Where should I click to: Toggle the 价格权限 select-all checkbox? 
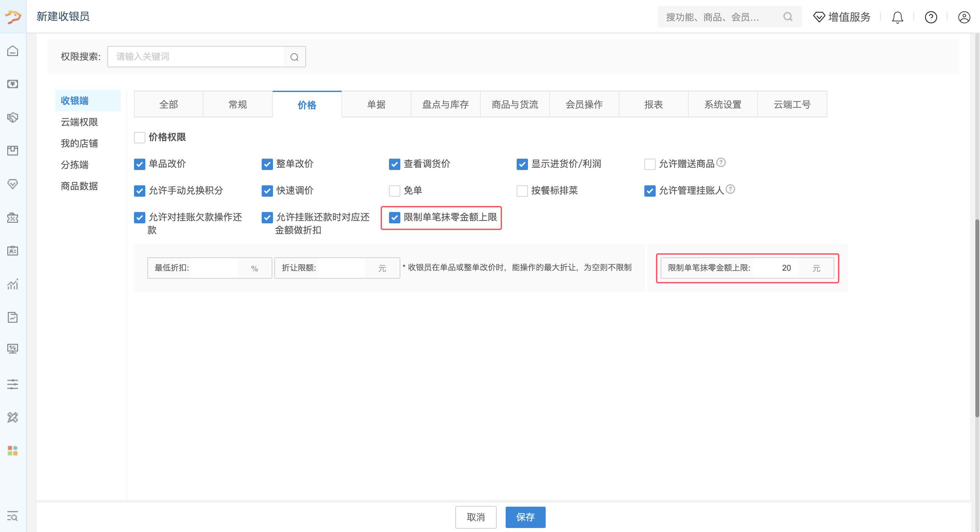click(140, 137)
